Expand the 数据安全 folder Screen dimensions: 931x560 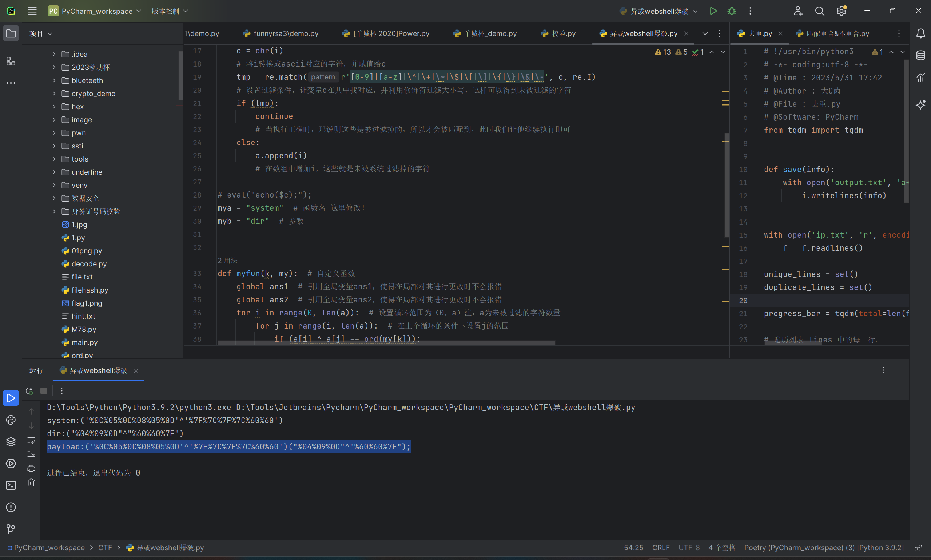[x=54, y=198]
